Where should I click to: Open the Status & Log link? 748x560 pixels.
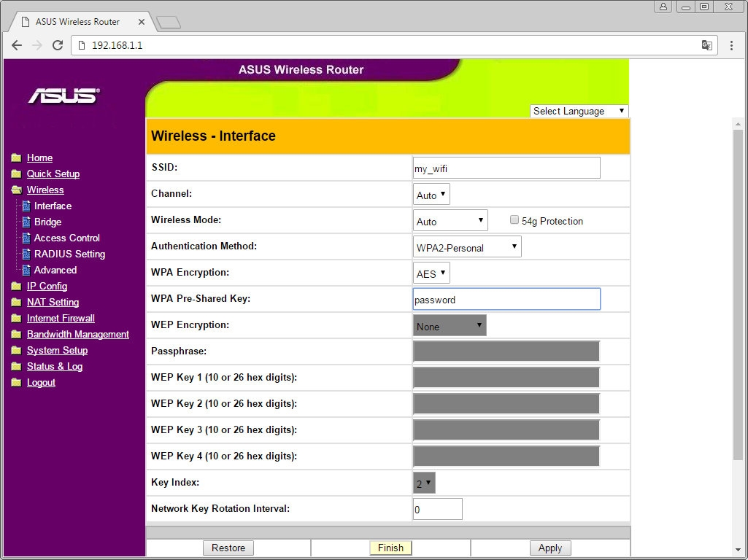pos(55,367)
